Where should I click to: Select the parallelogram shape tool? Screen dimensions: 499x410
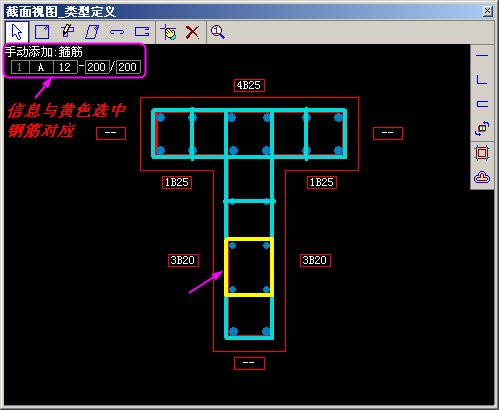[92, 32]
